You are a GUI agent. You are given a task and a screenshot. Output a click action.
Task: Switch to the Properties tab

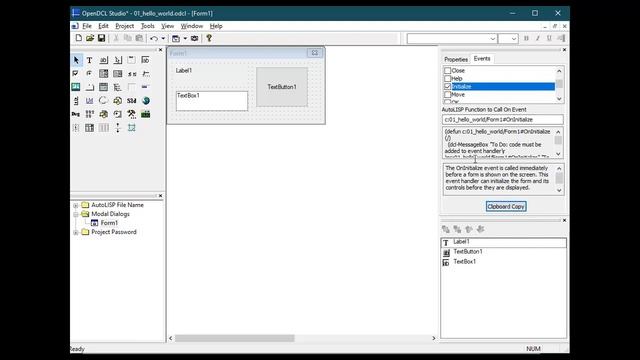pyautogui.click(x=456, y=59)
